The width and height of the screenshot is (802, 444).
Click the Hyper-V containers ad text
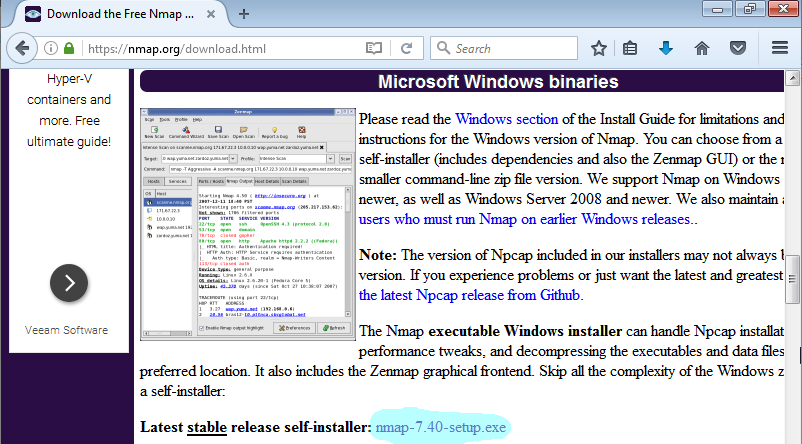pos(69,110)
